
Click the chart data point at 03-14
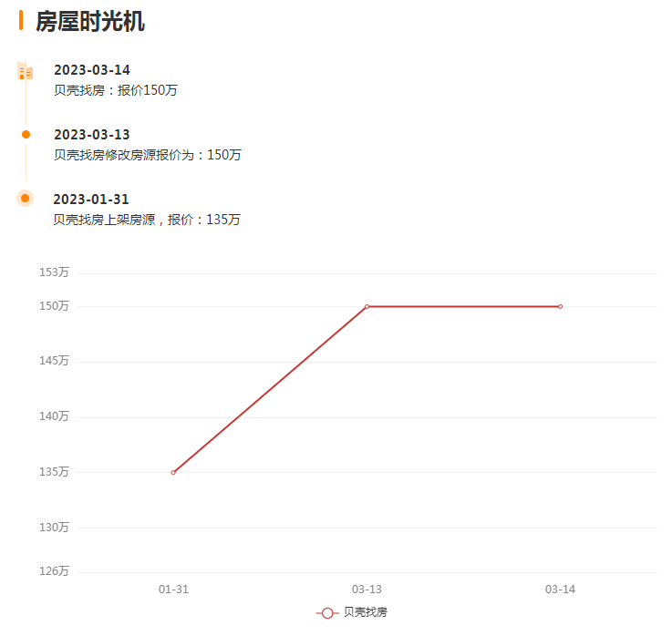pos(560,306)
